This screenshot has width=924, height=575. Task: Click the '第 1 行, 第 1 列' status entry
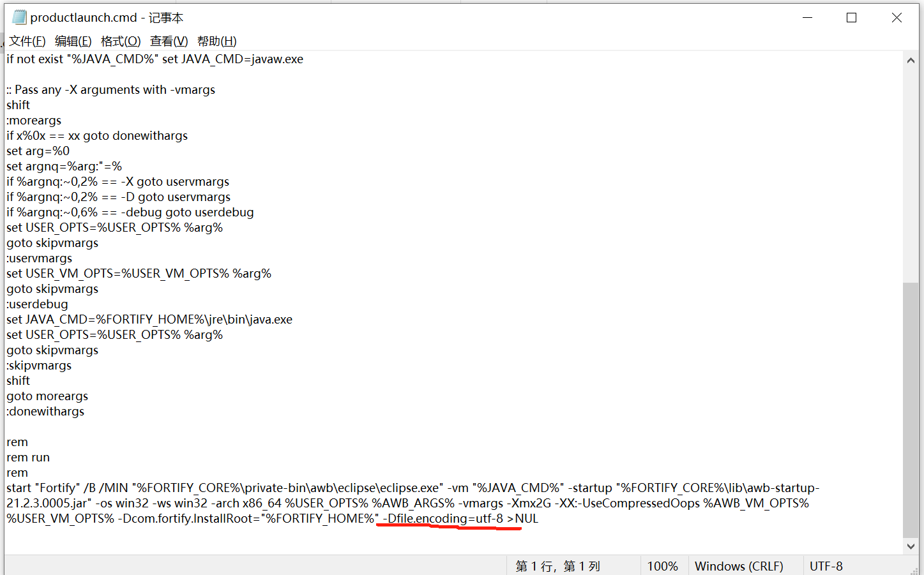coord(557,566)
